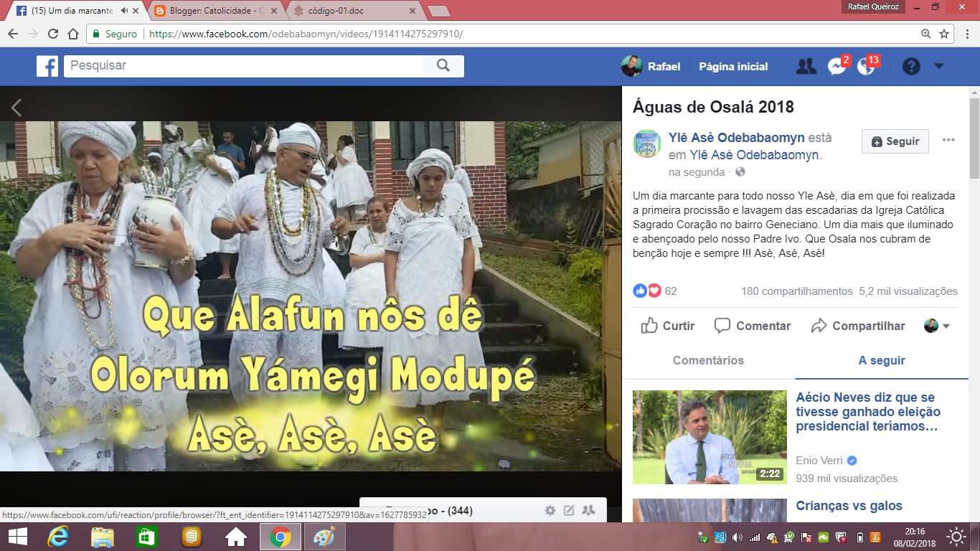
Task: Open the Ylê Asè Odebabaomyn page name link
Action: tap(737, 137)
